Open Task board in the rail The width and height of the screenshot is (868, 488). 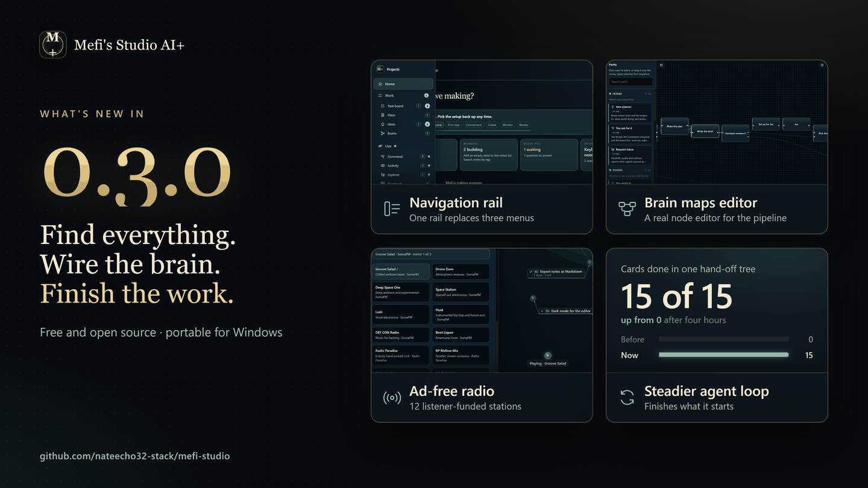click(404, 106)
